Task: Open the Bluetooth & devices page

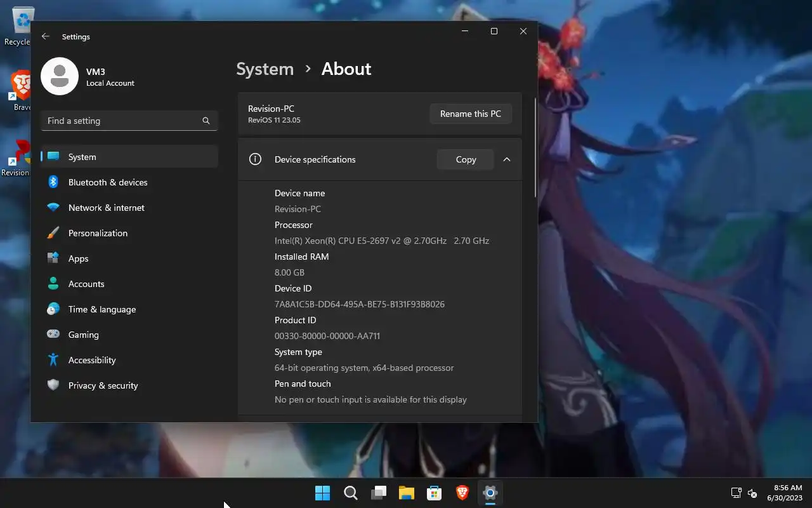Action: pyautogui.click(x=129, y=182)
